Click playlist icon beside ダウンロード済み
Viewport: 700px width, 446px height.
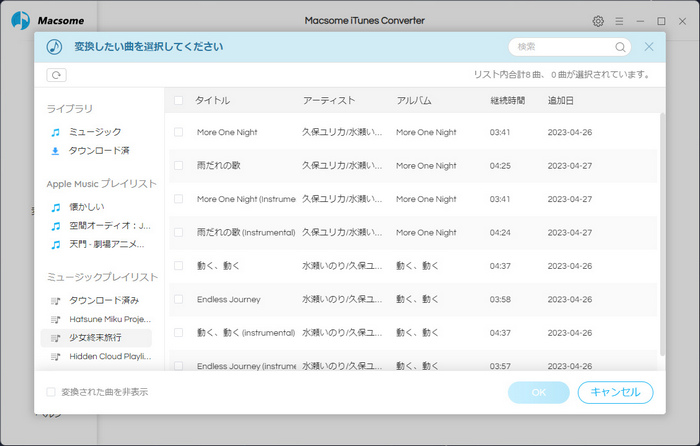[x=55, y=301]
